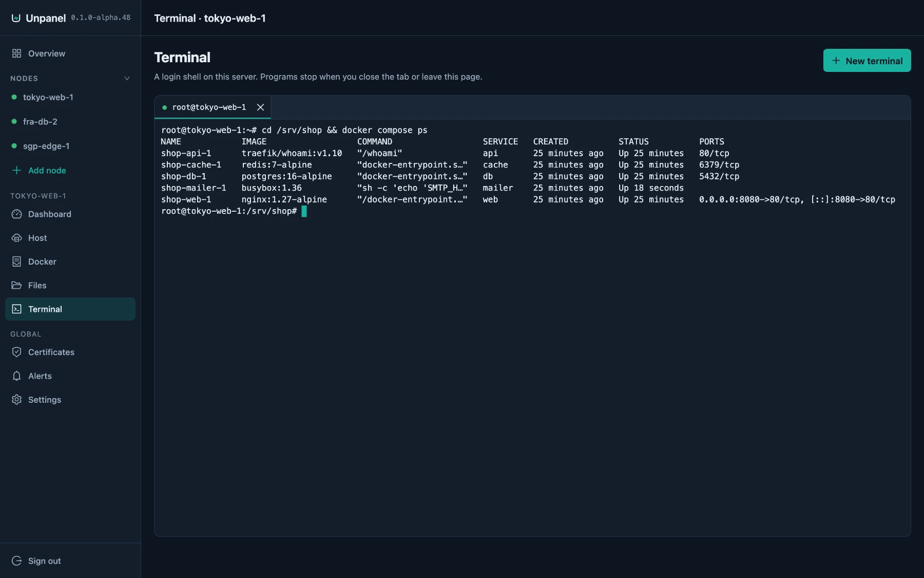The width and height of the screenshot is (924, 578).
Task: Close the root@tokyo-web-1 terminal tab
Action: (261, 107)
